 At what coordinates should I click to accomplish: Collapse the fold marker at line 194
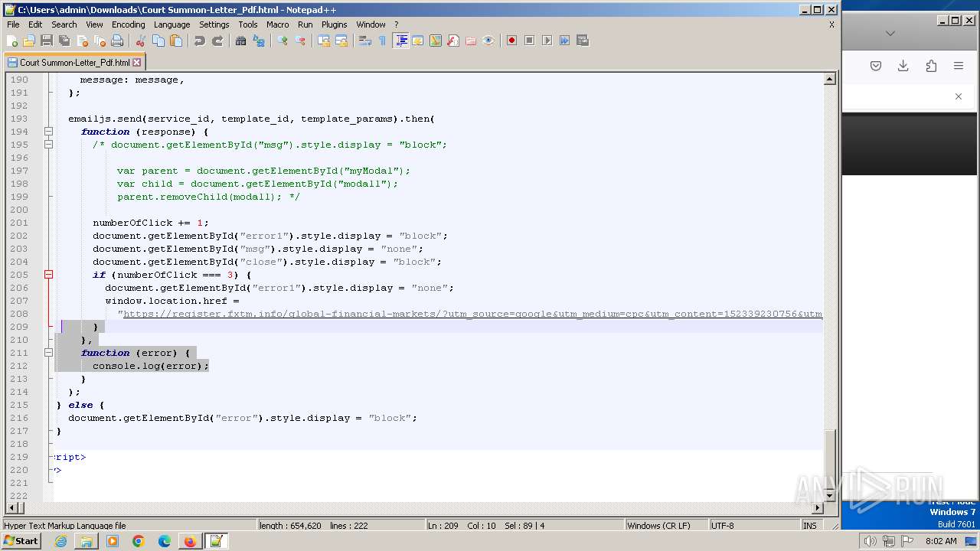point(48,132)
